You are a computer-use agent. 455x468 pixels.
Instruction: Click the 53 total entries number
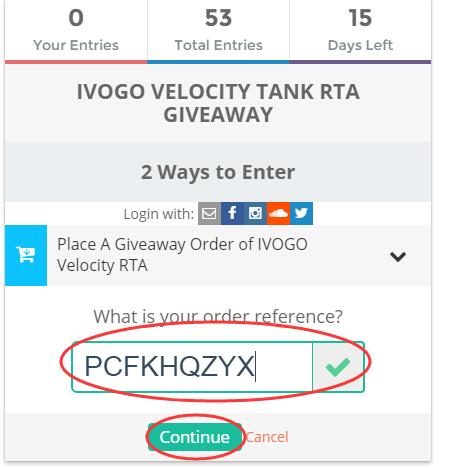point(218,18)
